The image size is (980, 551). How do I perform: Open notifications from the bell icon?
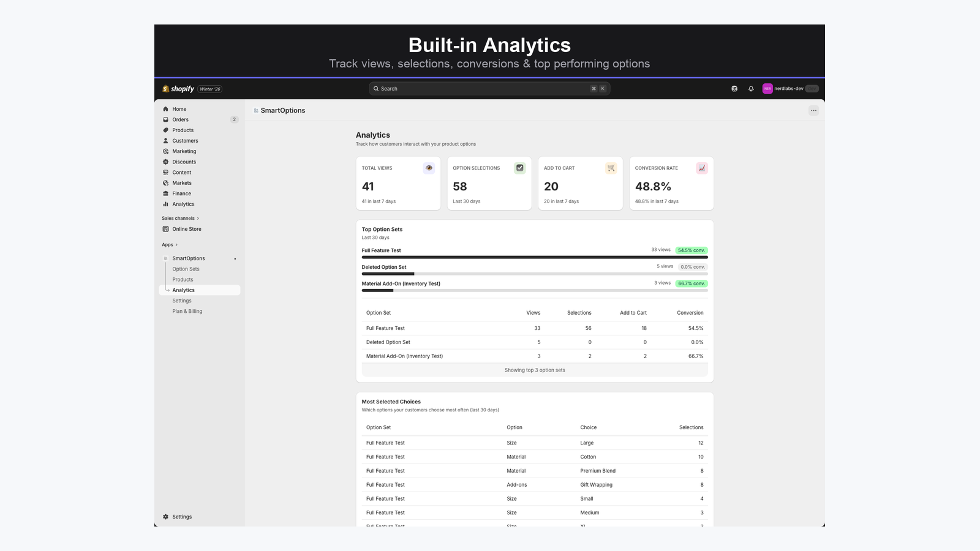[x=751, y=88]
